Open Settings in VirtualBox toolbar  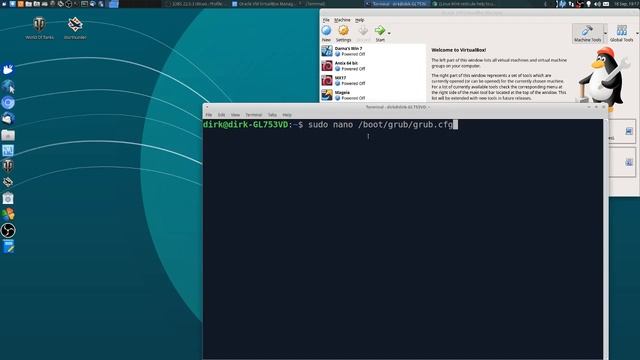343,33
